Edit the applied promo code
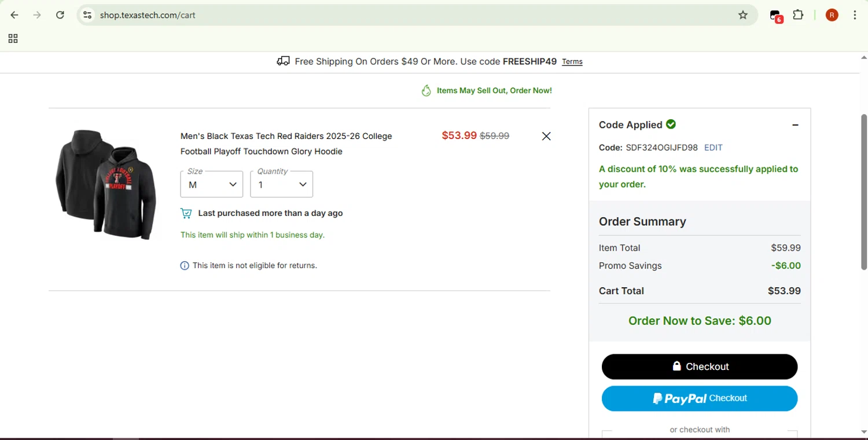The image size is (868, 440). point(713,148)
